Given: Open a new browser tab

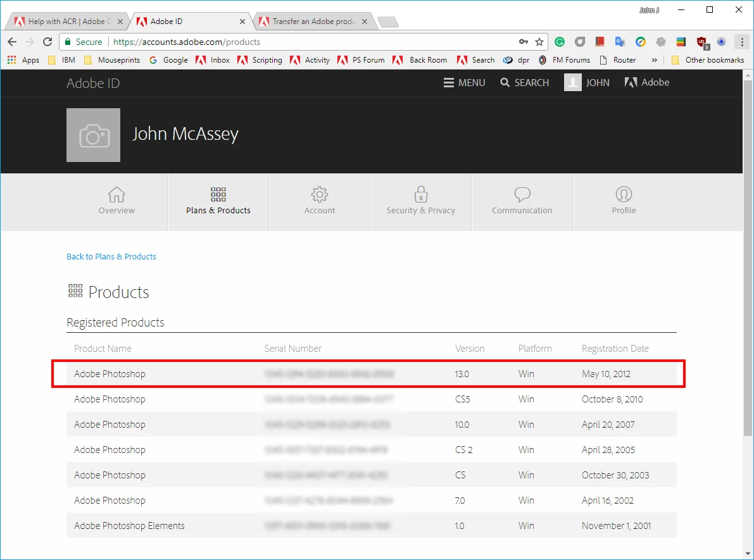Looking at the screenshot, I should coord(387,22).
